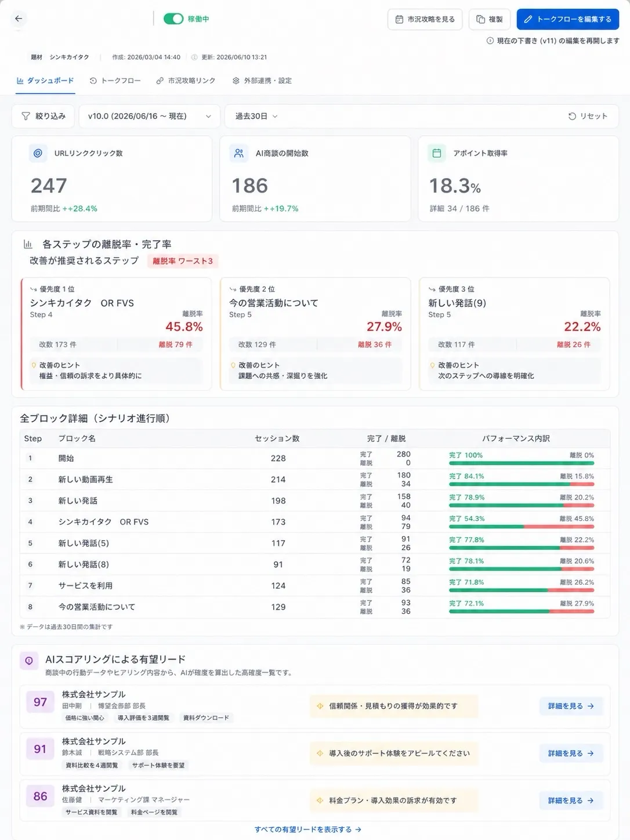Screen dimensions: 630x840
Task: Select the 新しい動画再生 block row
Action: tap(315, 480)
